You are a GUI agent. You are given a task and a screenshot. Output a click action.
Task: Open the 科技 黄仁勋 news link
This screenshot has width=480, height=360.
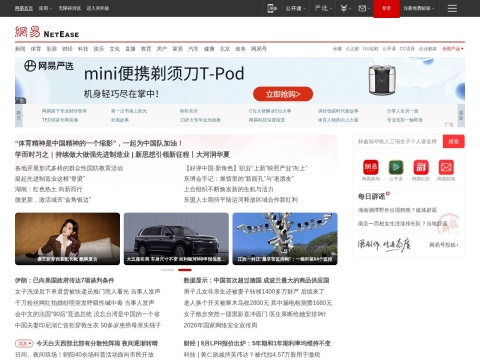tap(252, 355)
